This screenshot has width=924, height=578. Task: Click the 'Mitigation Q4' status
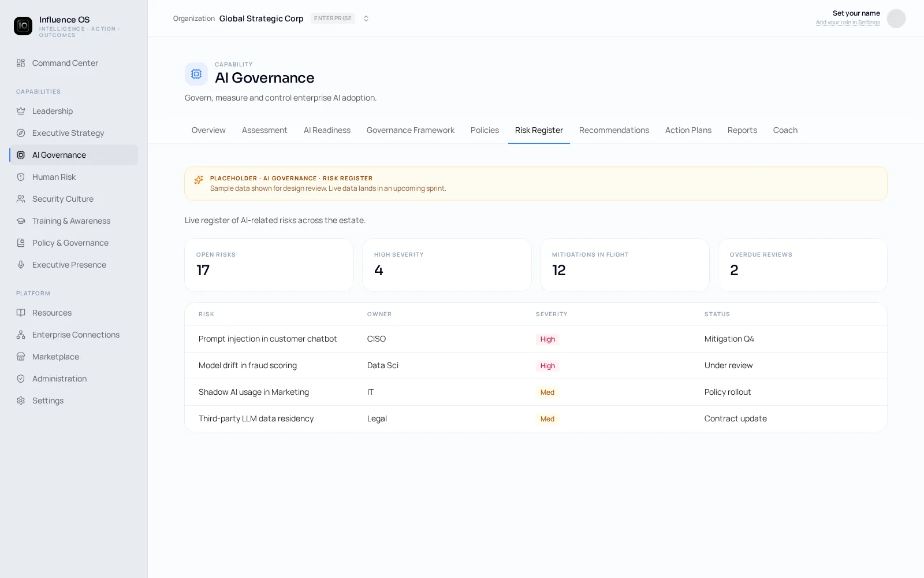pyautogui.click(x=729, y=339)
